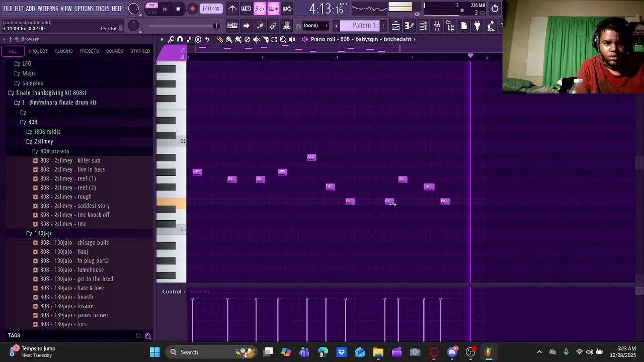Image resolution: width=644 pixels, height=362 pixels.
Task: Select the slice tool
Action: tap(265, 39)
